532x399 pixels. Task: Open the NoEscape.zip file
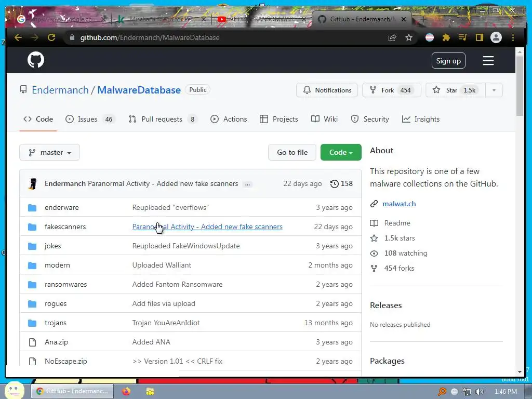click(x=66, y=362)
